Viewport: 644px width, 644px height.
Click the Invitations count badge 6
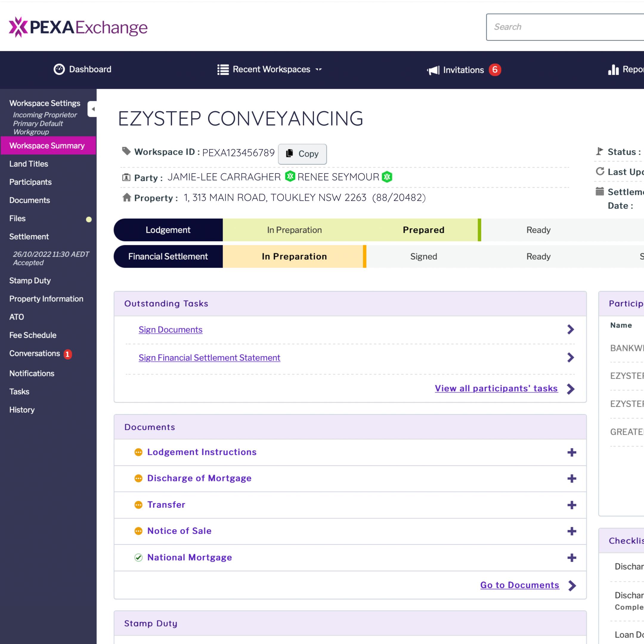tap(495, 70)
